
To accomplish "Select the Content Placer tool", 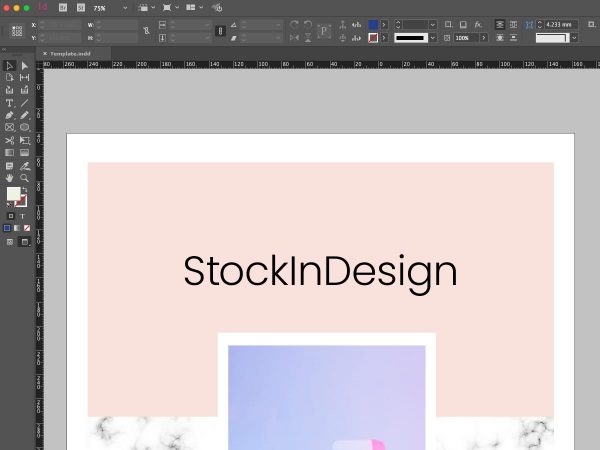I will coord(24,90).
